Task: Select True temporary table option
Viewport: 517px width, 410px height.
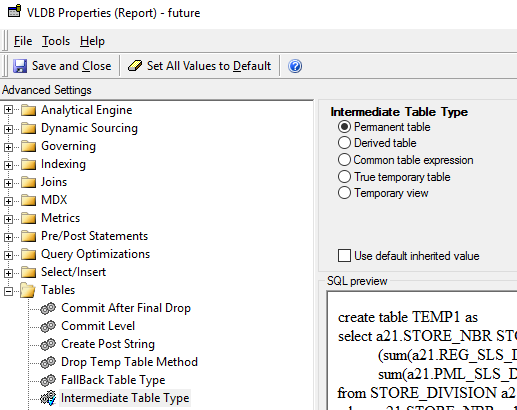Action: [344, 177]
